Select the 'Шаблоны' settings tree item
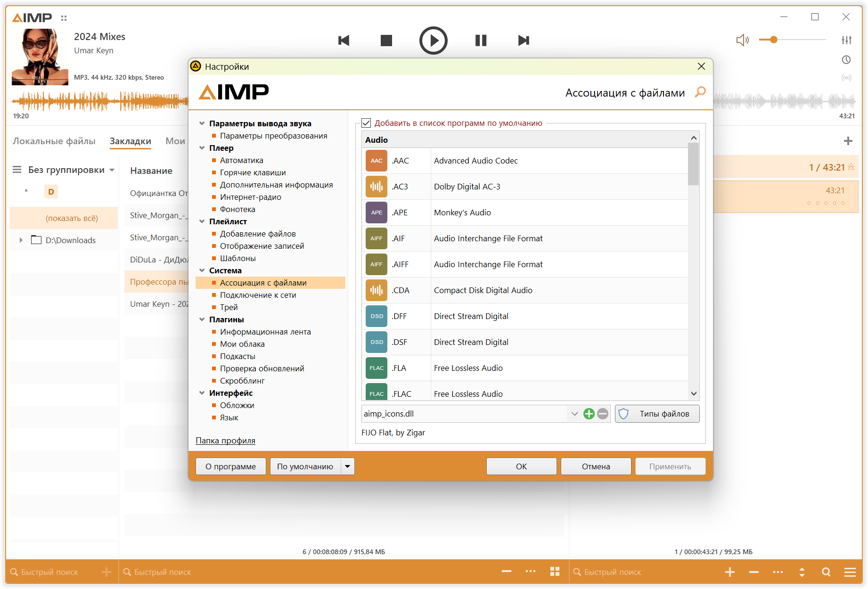 click(238, 258)
